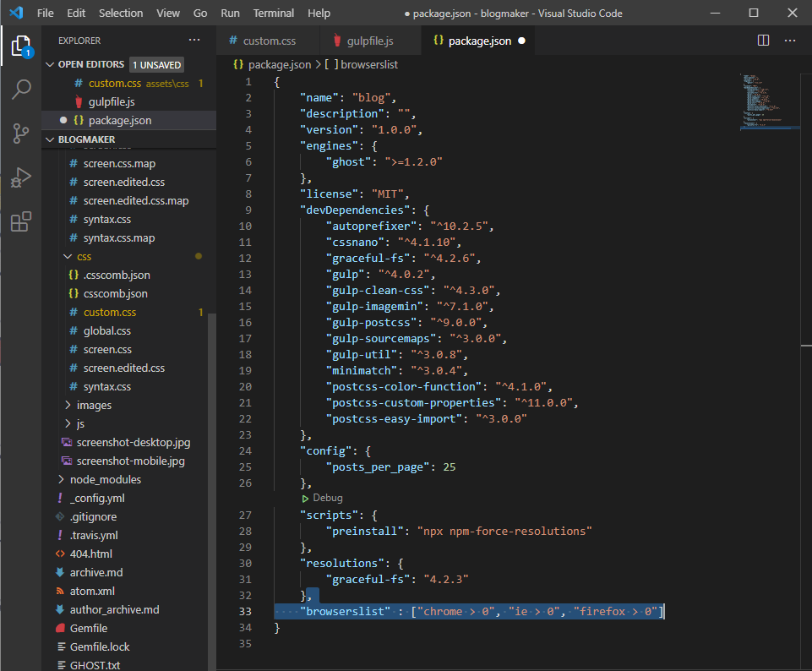
Task: Click the atom.xml RSS icon
Action: (x=60, y=591)
